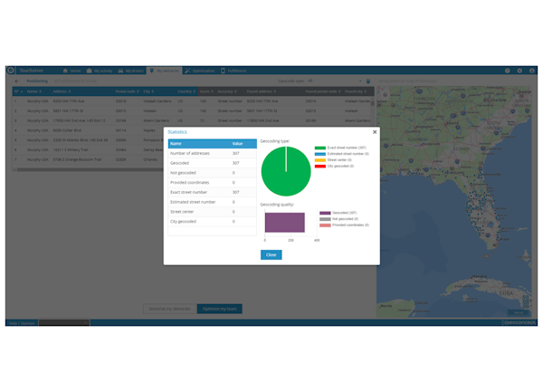
Task: Click the purple geocoding quality bar
Action: coord(284,223)
